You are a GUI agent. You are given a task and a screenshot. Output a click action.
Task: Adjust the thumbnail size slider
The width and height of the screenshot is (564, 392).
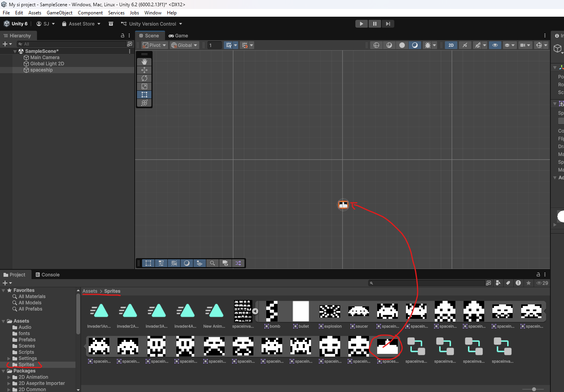534,389
